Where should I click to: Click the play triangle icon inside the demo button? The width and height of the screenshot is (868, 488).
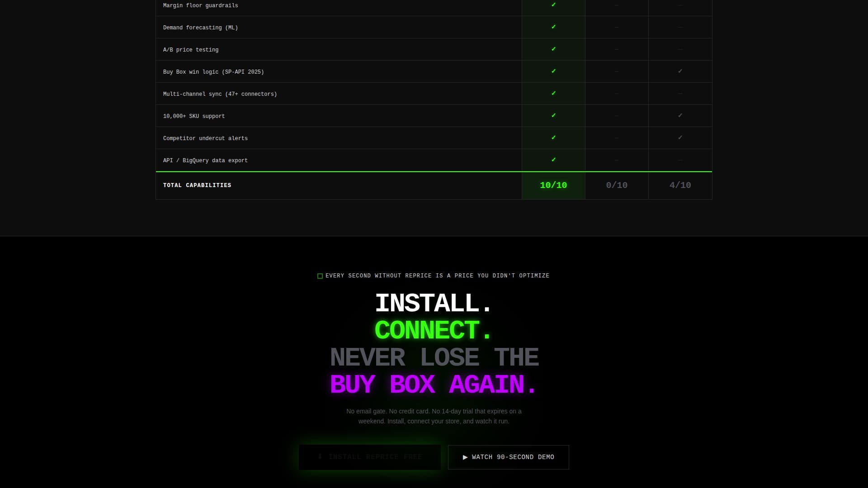[x=466, y=457]
